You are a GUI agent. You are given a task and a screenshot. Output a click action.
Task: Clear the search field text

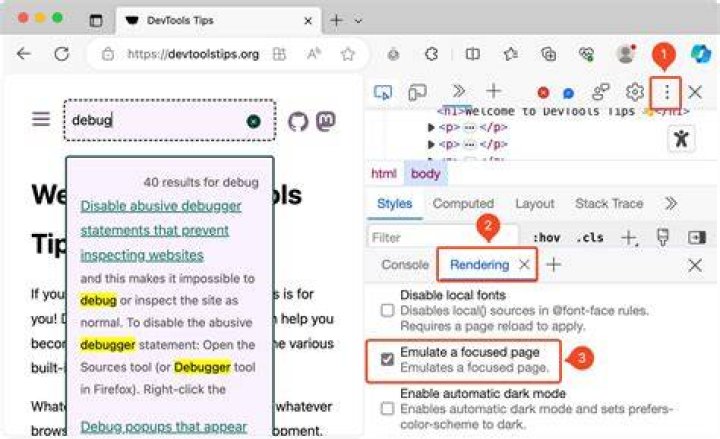pos(253,122)
